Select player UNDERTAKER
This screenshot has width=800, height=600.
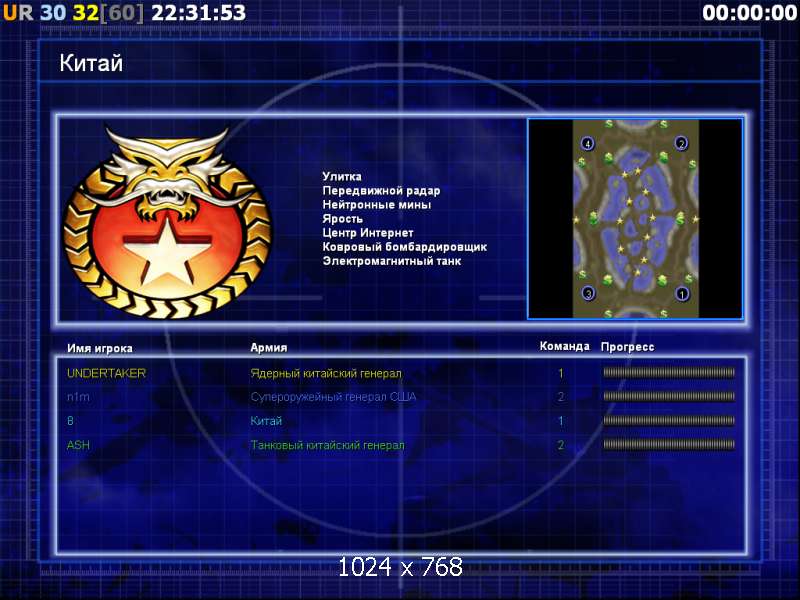106,373
